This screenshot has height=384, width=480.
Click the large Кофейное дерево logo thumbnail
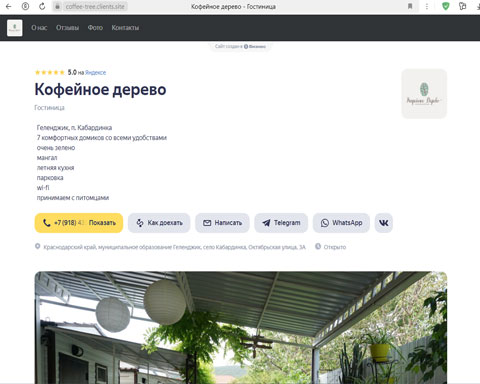click(x=424, y=94)
